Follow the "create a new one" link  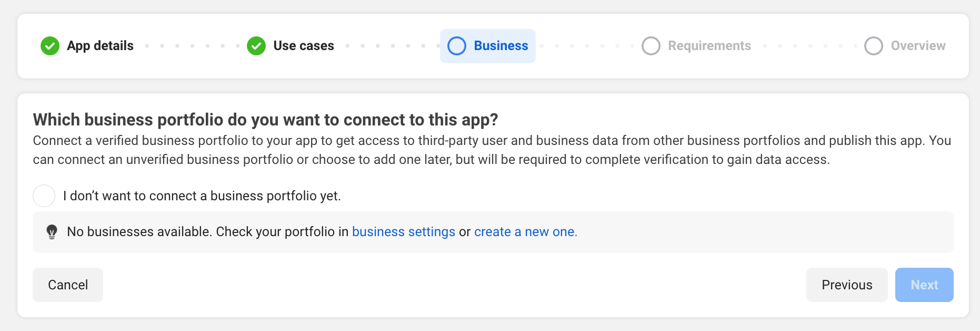point(526,232)
